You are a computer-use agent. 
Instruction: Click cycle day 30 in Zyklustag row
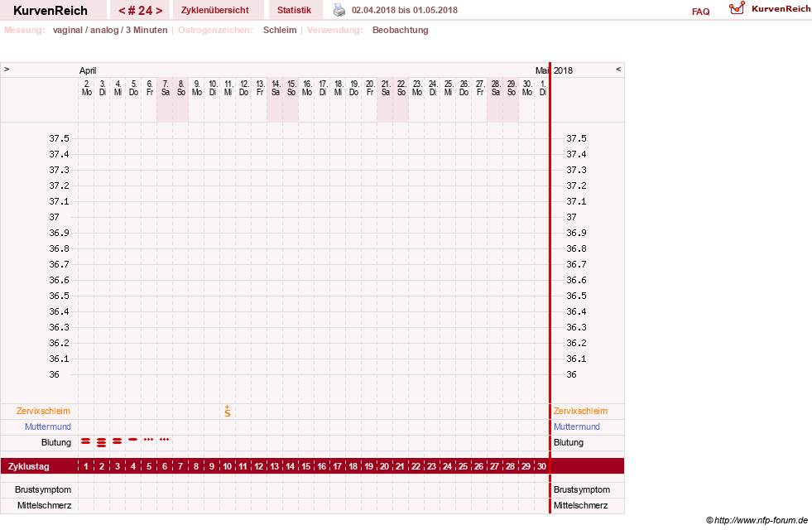pyautogui.click(x=541, y=466)
